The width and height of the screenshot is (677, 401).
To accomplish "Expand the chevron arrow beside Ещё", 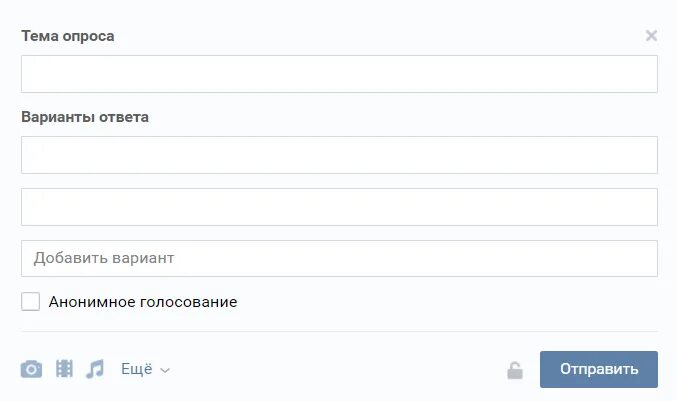I will coord(165,370).
